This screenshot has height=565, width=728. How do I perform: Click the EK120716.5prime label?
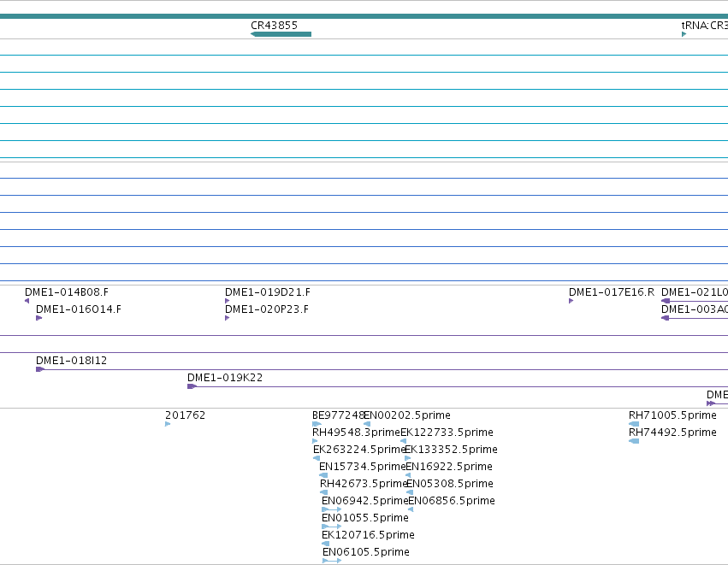point(368,535)
